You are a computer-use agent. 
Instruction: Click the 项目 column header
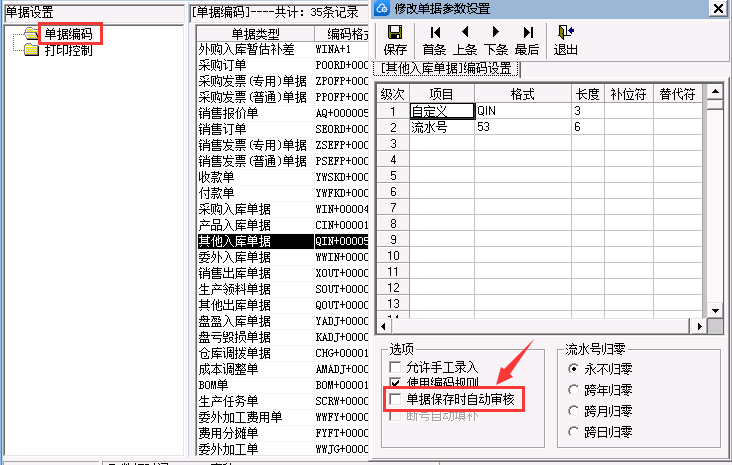[x=442, y=94]
